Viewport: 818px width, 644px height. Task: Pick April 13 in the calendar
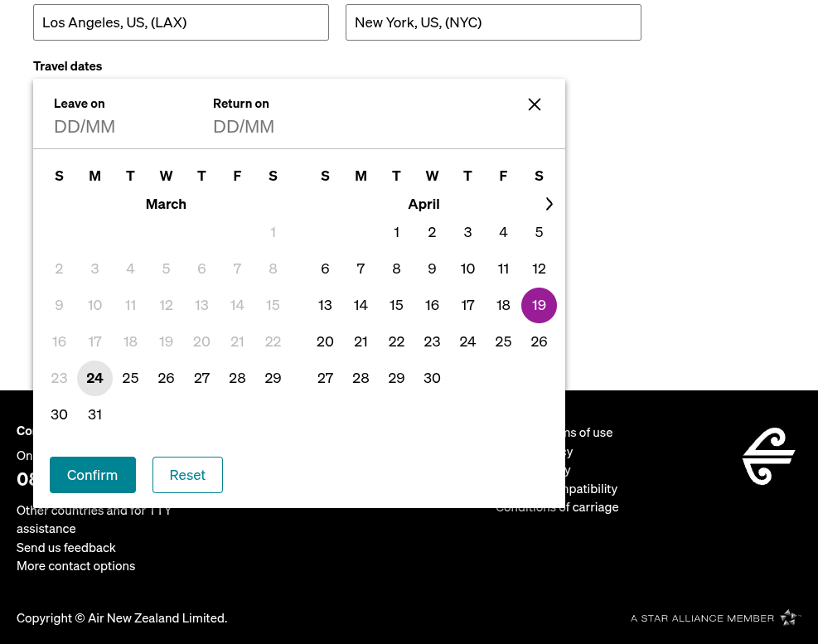click(x=325, y=305)
